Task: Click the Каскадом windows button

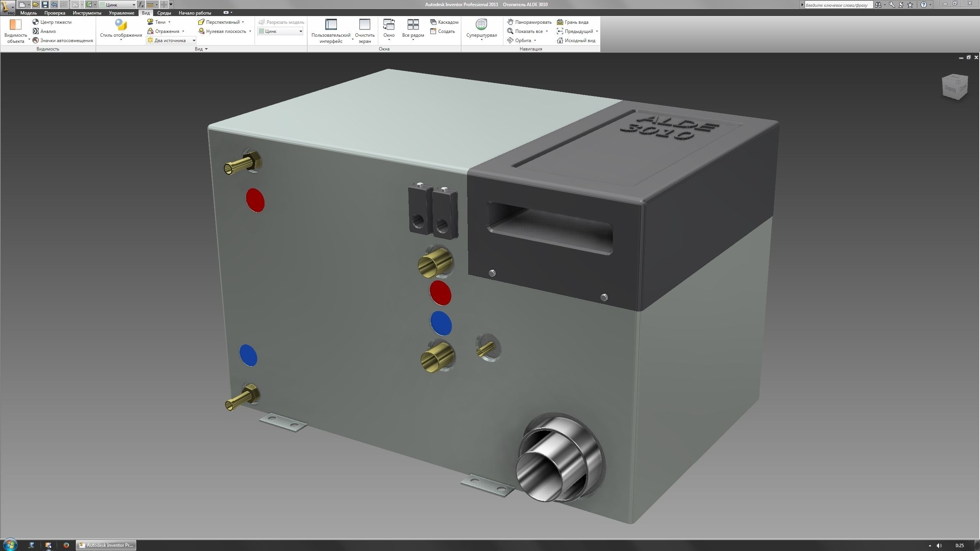Action: coord(444,22)
